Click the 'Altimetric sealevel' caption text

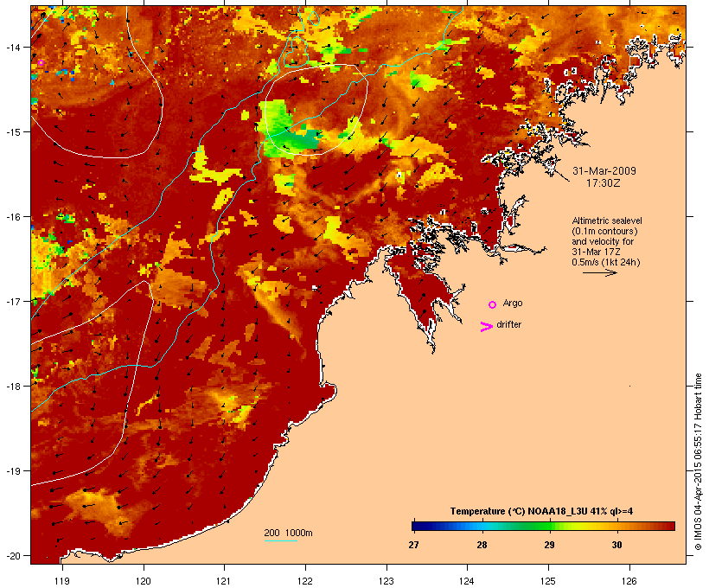(607, 220)
